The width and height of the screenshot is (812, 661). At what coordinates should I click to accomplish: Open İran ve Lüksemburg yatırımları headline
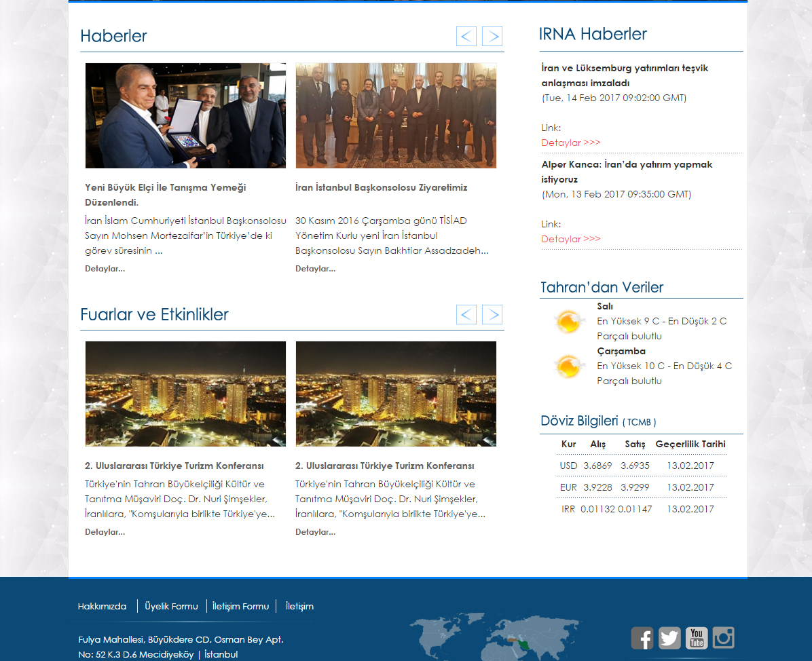tap(625, 75)
